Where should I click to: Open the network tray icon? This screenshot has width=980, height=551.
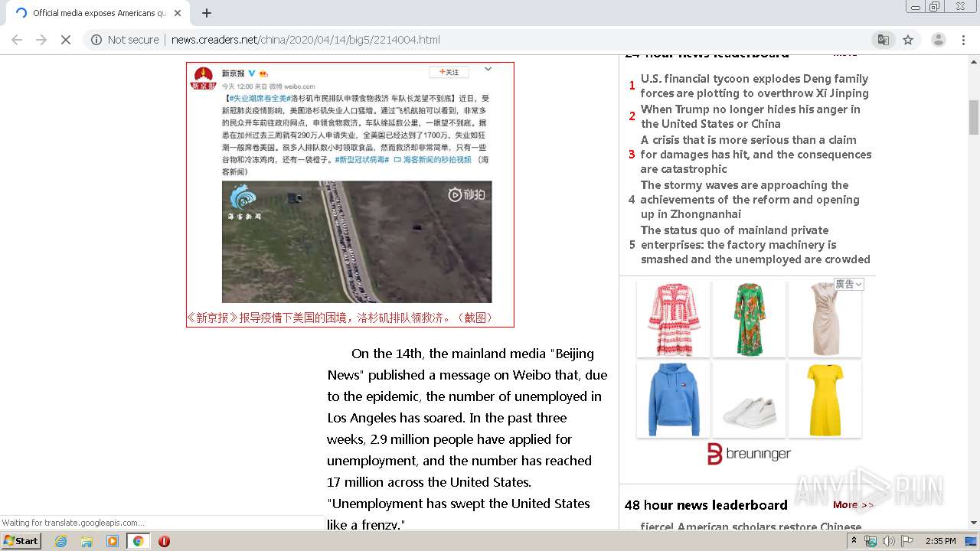871,541
